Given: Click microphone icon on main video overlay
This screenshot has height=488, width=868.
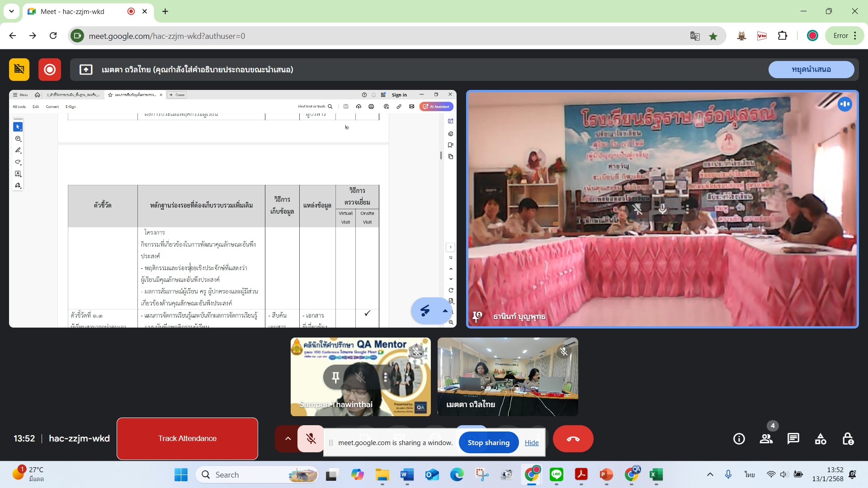Looking at the screenshot, I should [x=662, y=209].
